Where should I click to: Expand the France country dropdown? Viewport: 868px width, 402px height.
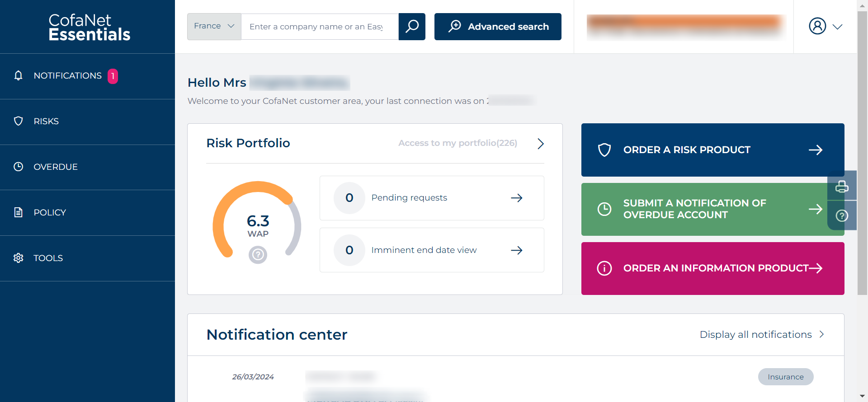click(x=214, y=27)
